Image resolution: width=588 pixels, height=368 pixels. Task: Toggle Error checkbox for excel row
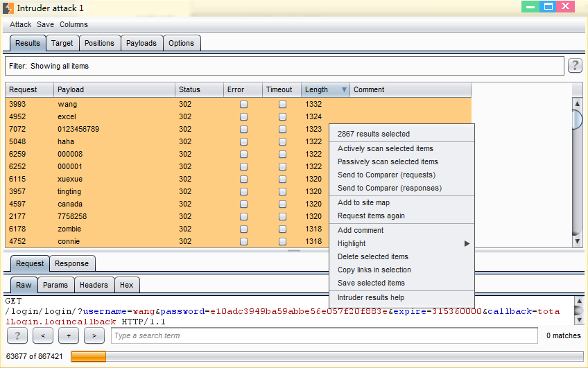[244, 116]
